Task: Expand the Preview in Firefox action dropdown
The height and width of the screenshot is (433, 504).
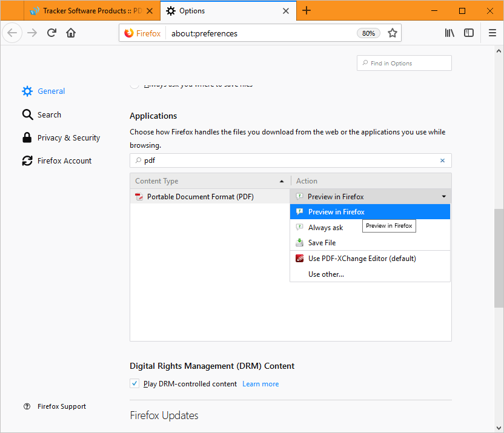Action: pos(371,197)
